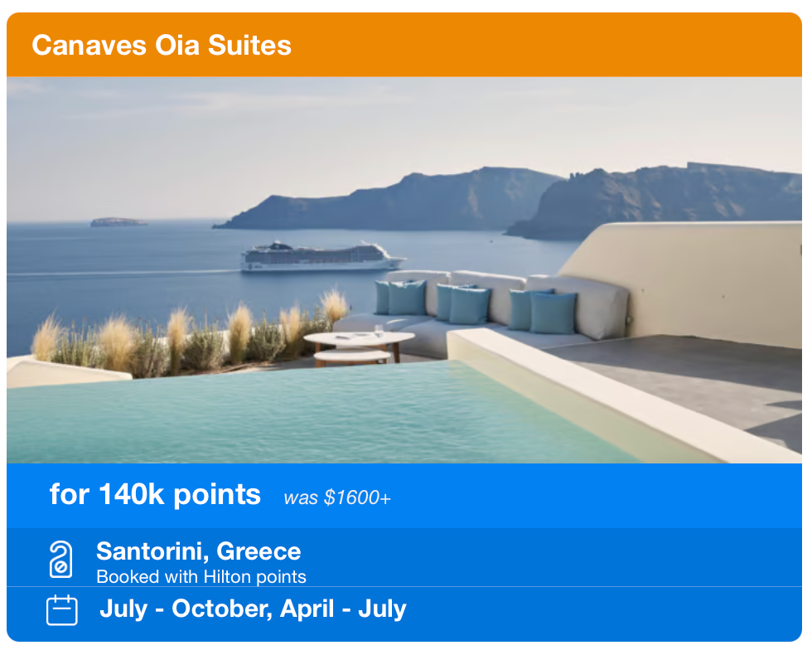The height and width of the screenshot is (650, 812).
Task: Click the blue pillows on the sofa
Action: [x=470, y=303]
